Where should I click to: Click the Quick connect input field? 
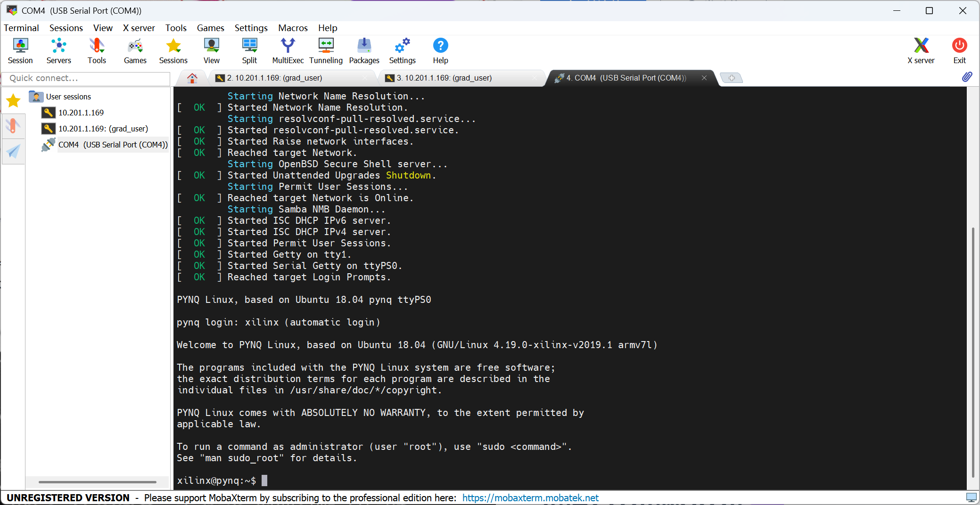[86, 78]
